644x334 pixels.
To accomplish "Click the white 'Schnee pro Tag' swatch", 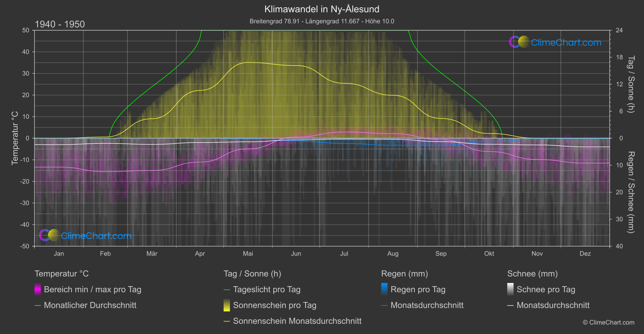I will [x=511, y=289].
